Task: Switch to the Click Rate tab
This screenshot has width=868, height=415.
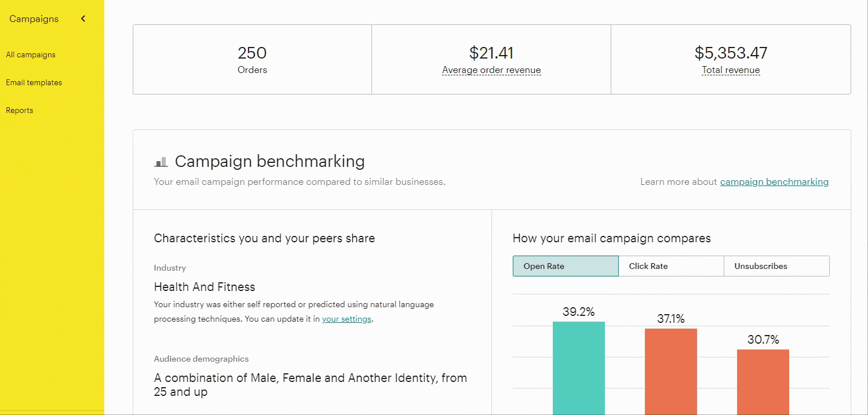Action: pos(671,266)
